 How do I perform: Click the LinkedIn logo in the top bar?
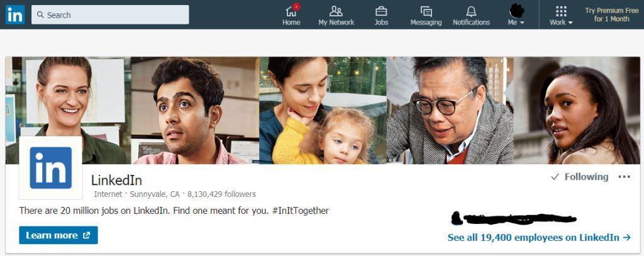[x=15, y=15]
